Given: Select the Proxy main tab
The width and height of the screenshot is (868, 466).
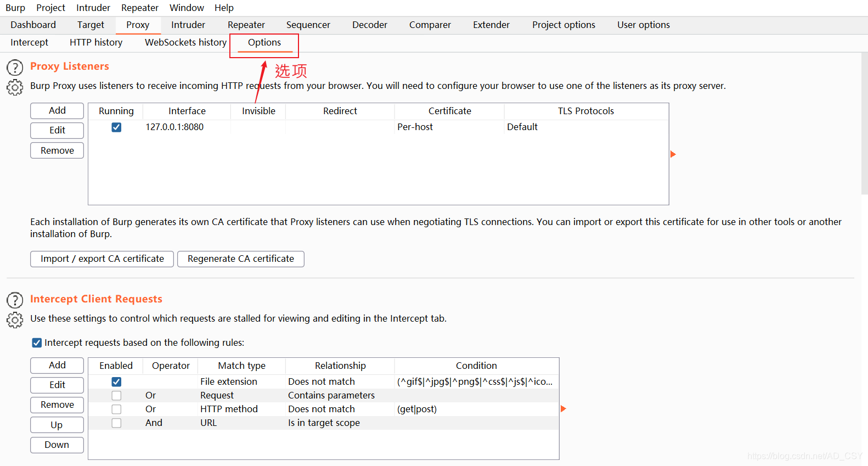Looking at the screenshot, I should point(138,25).
